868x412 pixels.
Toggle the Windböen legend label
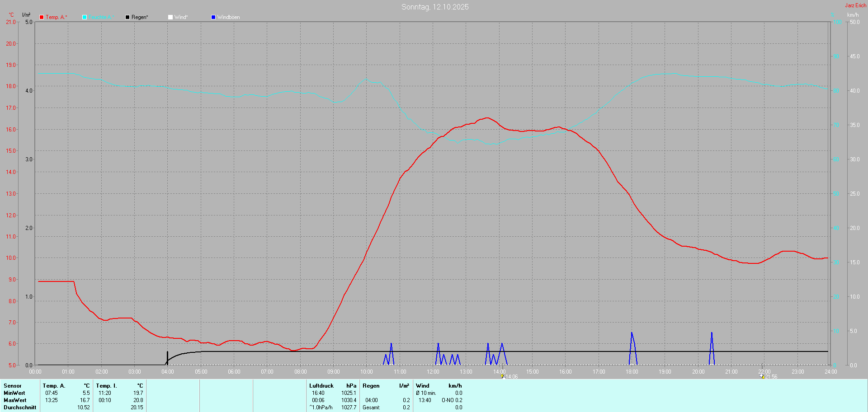(229, 17)
